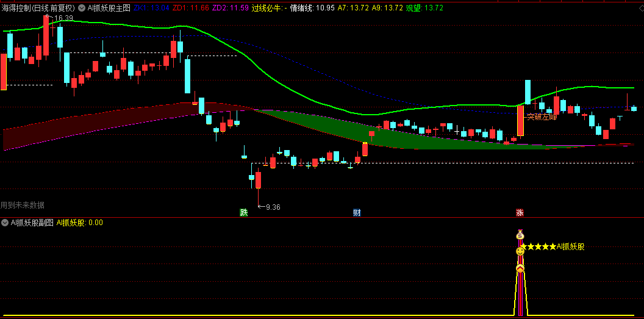
Task: Click the A7: 13.72 value
Action: point(353,7)
